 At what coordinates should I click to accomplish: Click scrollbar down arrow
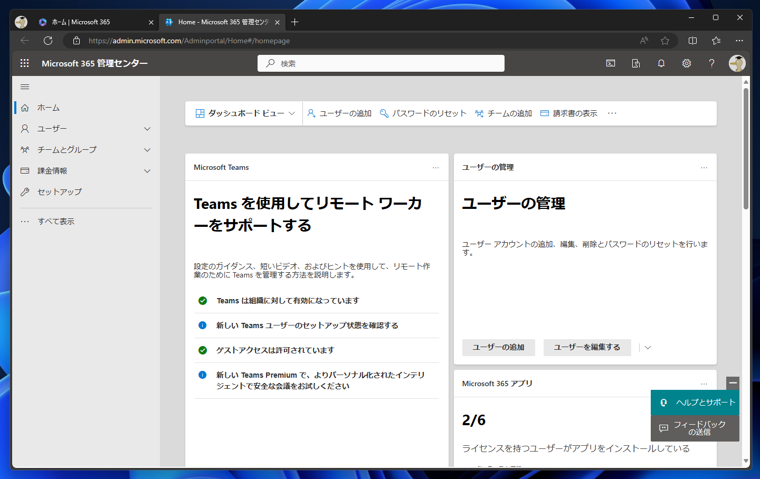[x=746, y=461]
